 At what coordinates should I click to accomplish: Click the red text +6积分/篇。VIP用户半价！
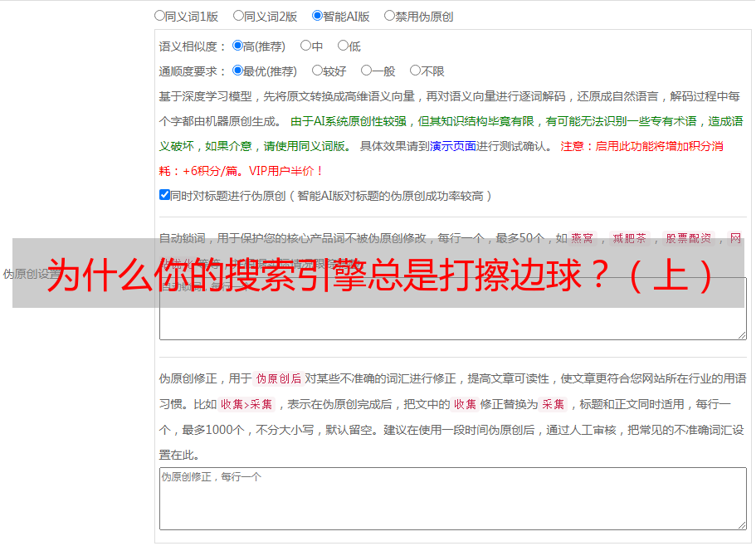point(252,171)
